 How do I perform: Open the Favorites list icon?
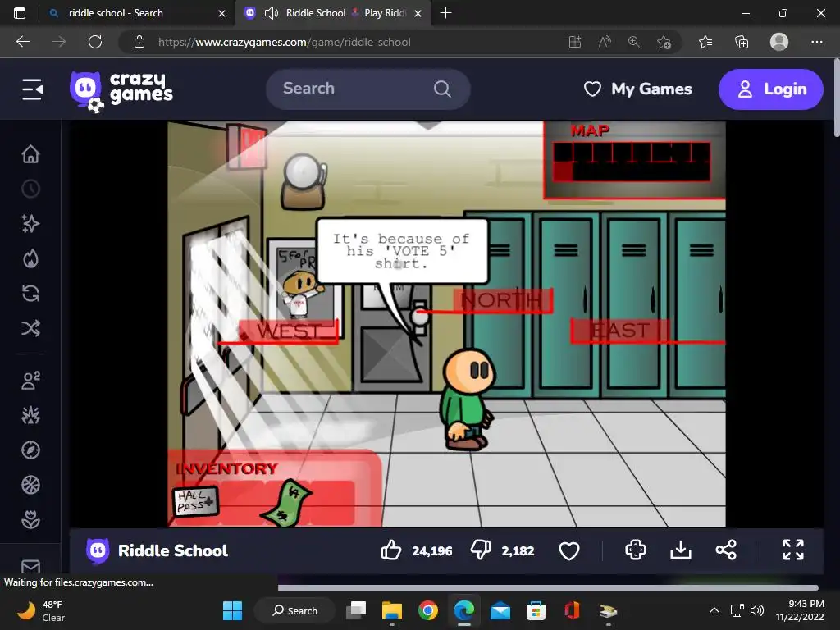tap(705, 42)
